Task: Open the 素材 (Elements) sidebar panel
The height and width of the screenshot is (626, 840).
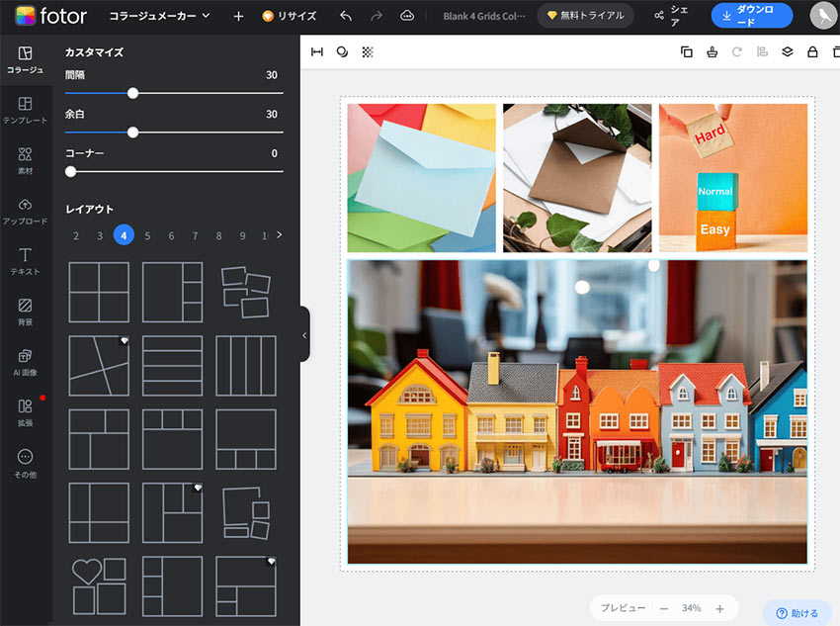Action: click(x=25, y=159)
